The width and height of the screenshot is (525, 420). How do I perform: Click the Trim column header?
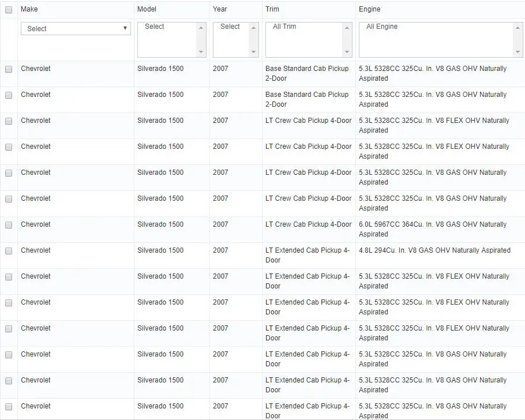[x=272, y=9]
